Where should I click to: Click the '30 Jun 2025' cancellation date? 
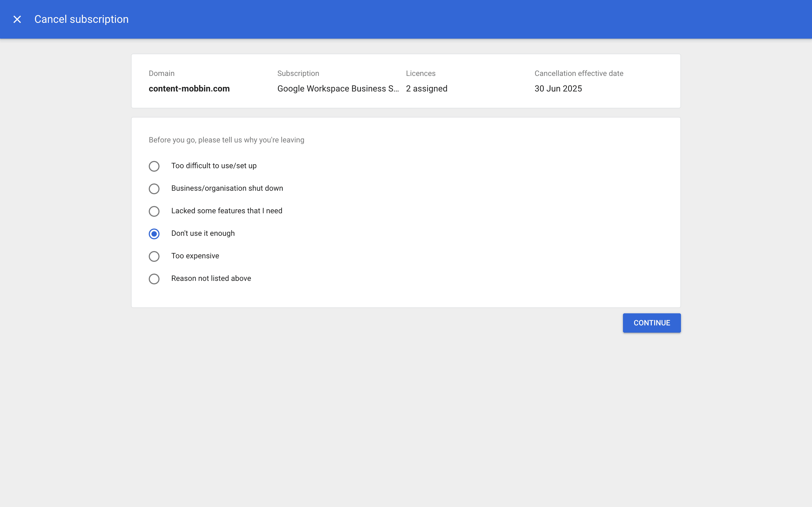[x=558, y=89]
